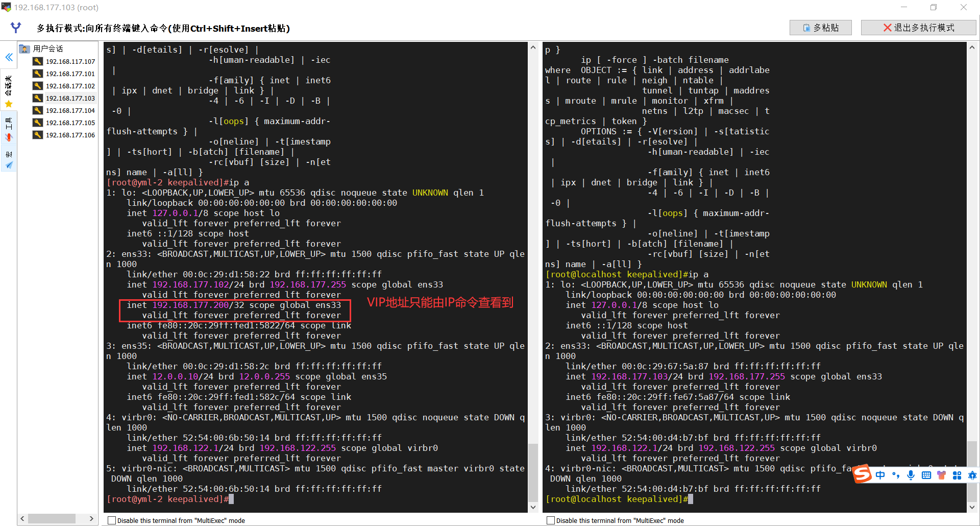Click the right terminal scrollbar down arrow
The image size is (980, 526).
tap(972, 507)
